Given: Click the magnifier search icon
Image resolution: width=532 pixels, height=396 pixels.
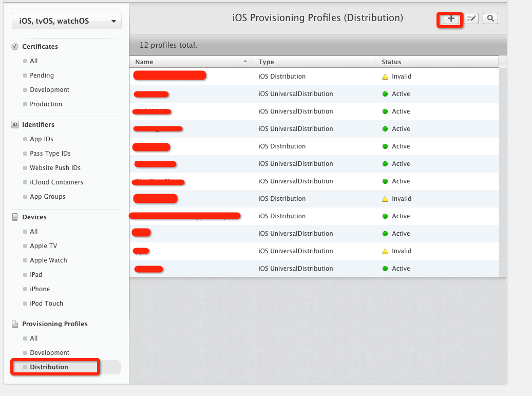Looking at the screenshot, I should (490, 19).
